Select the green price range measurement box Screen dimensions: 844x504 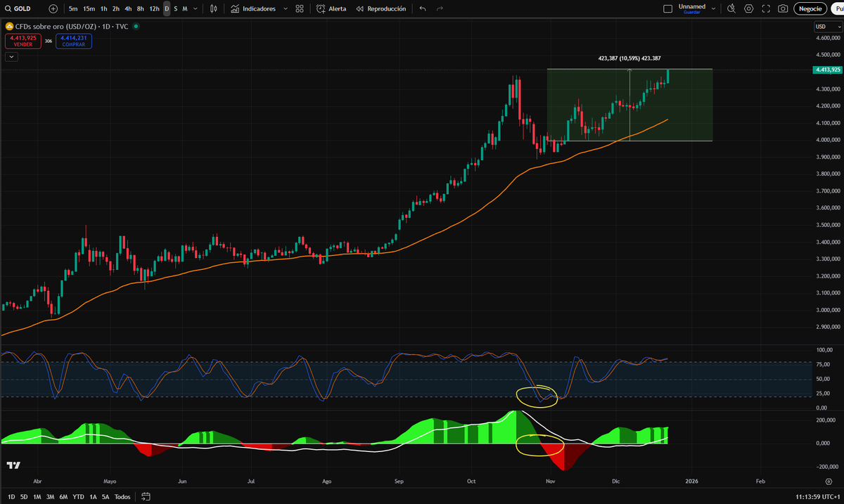tap(629, 105)
